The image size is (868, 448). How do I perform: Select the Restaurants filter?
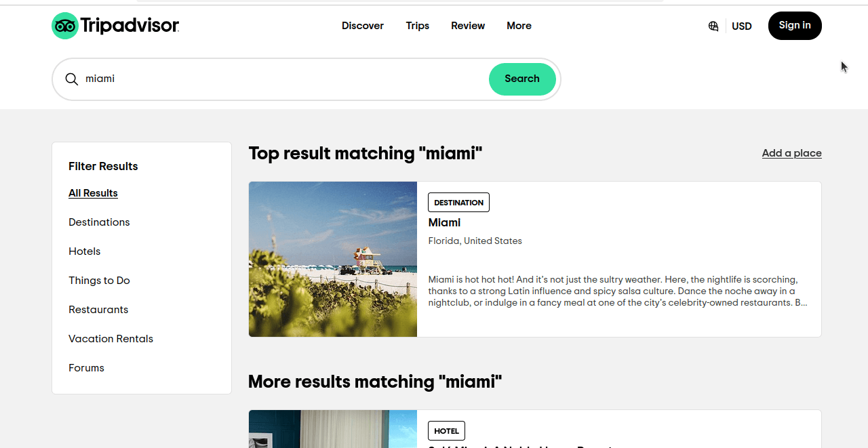click(x=98, y=310)
